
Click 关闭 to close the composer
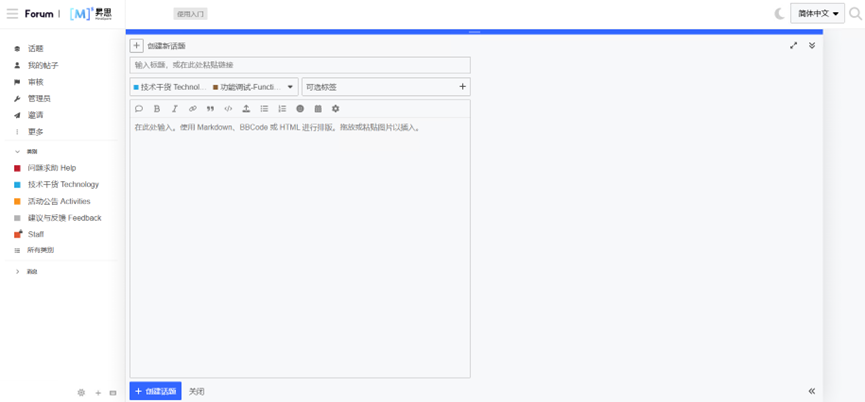(197, 391)
